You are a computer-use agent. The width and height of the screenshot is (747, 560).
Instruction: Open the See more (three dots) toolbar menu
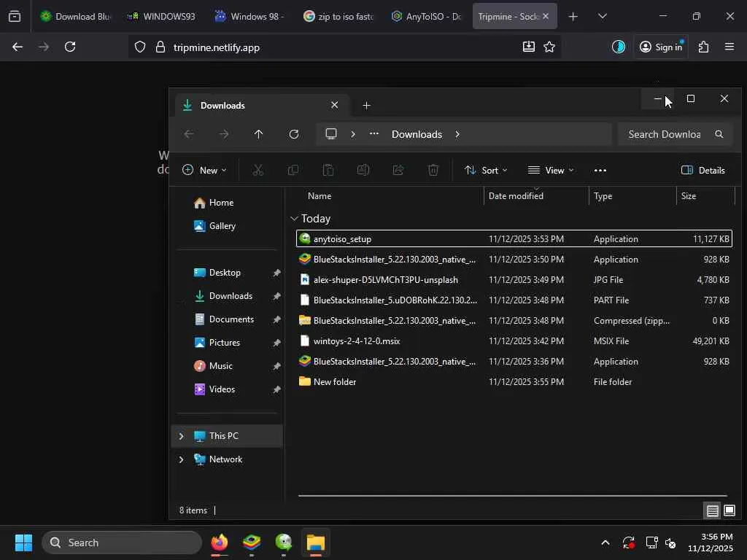(x=600, y=170)
